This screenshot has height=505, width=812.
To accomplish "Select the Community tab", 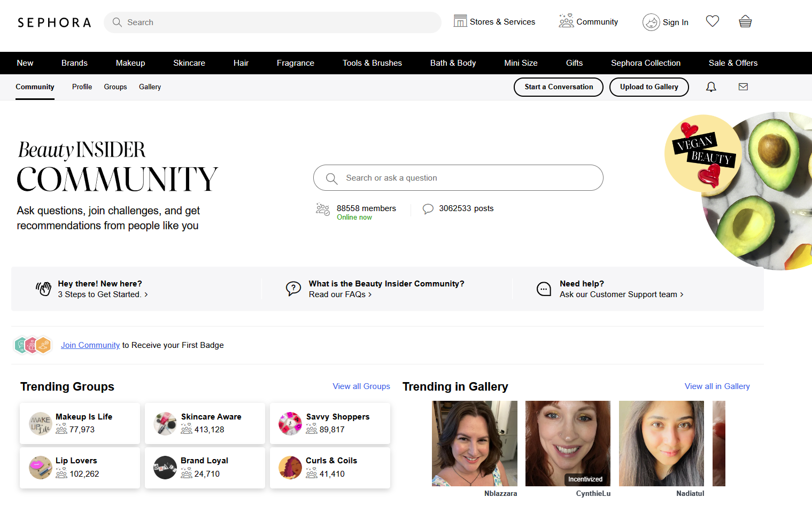I will pos(35,87).
